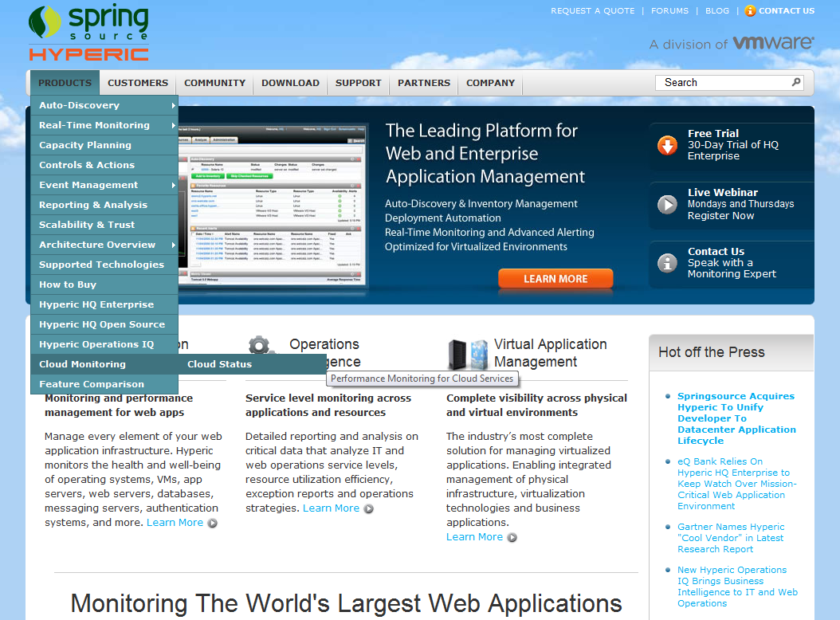Image resolution: width=840 pixels, height=620 pixels.
Task: Click the Free Trial download arrow icon
Action: point(667,145)
